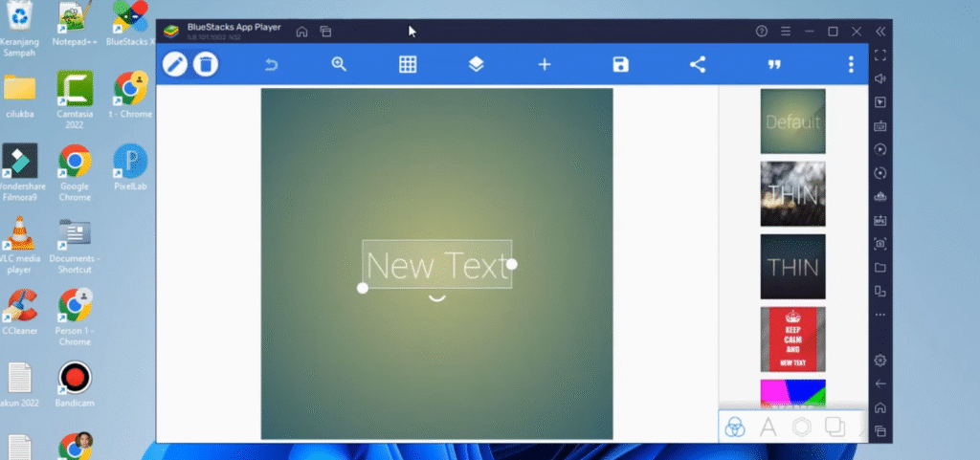The width and height of the screenshot is (980, 460).
Task: Select the Default preset thumbnail
Action: (792, 121)
